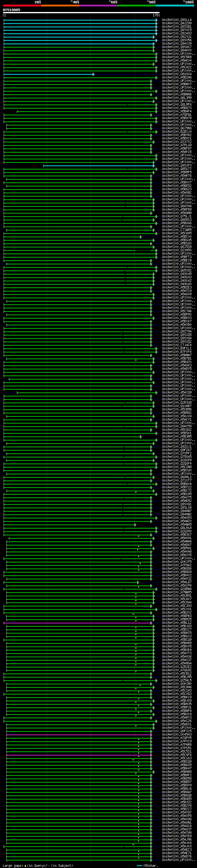Select label UniRef100_Q337X2
This screenshot has width=197, height=868.
[x=177, y=142]
